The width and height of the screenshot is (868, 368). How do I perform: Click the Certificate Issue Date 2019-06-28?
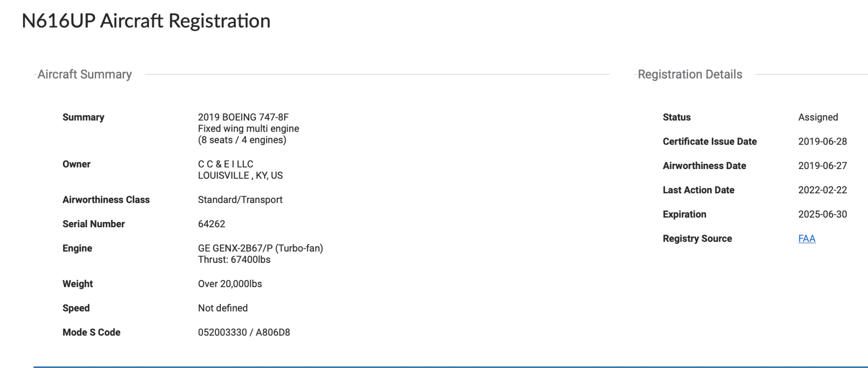[822, 142]
